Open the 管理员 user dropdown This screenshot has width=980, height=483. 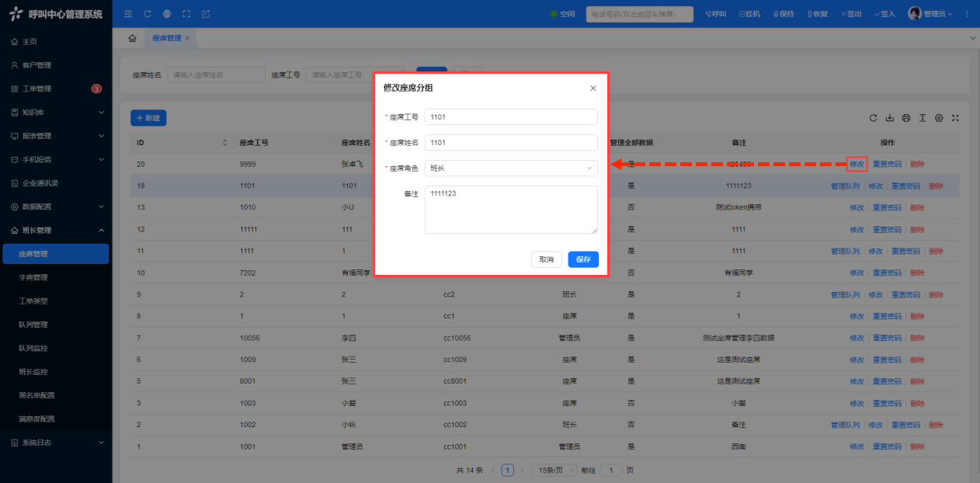938,14
